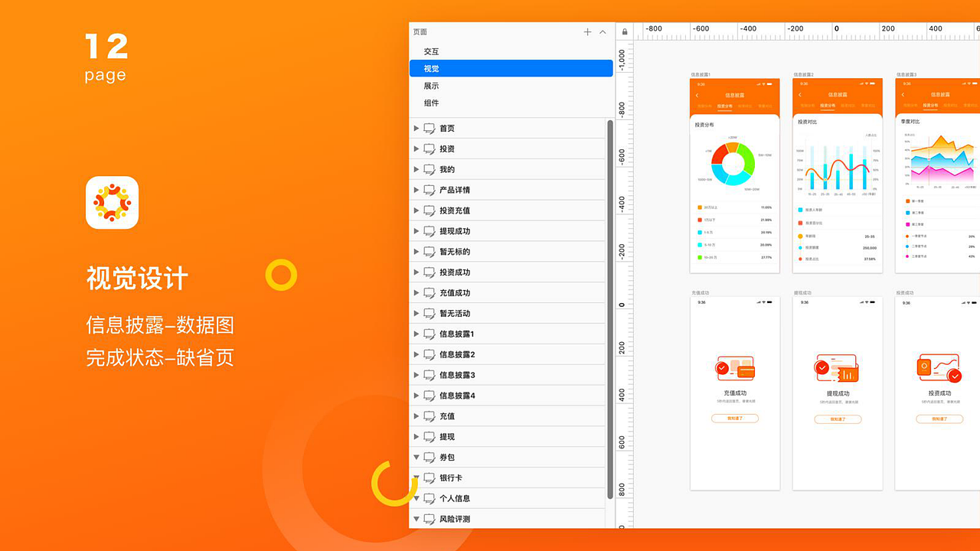Click the 投资分布 card heading in 信息披露1
980x551 pixels.
point(704,125)
